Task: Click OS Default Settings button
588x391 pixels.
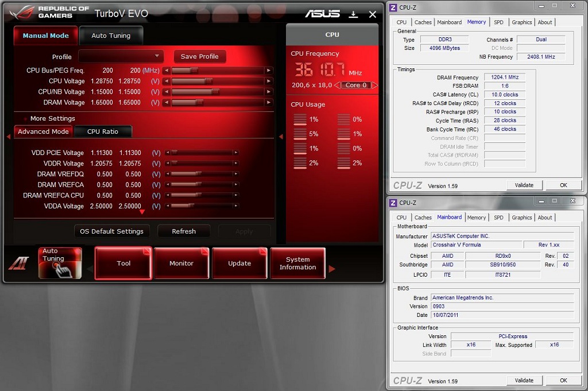Action: click(112, 231)
